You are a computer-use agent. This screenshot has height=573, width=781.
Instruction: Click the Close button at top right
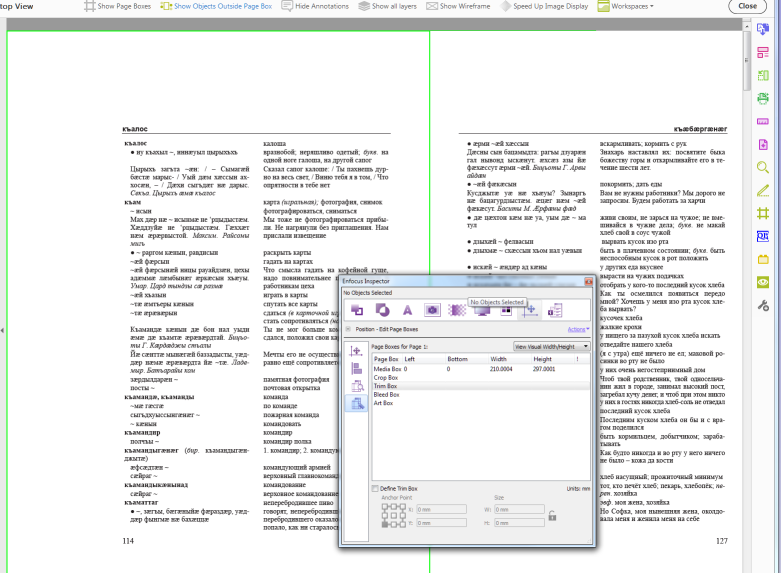pos(748,6)
